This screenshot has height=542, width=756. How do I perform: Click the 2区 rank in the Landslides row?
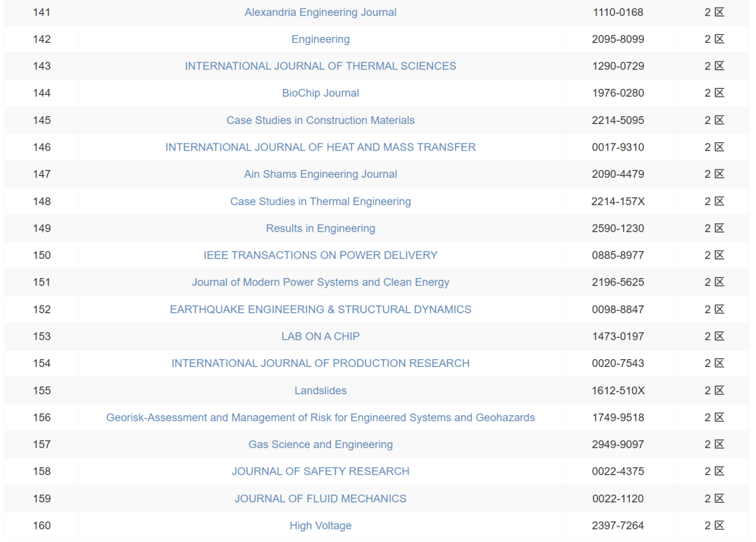click(714, 391)
